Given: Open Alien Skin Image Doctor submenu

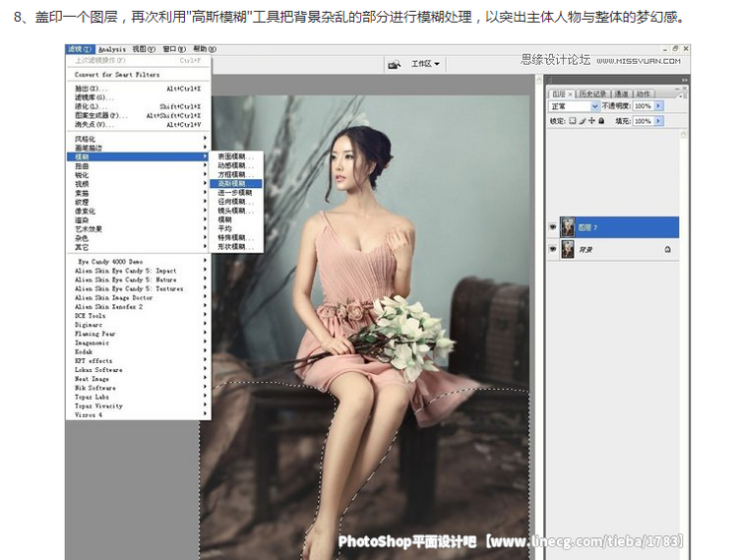Looking at the screenshot, I should 138,298.
